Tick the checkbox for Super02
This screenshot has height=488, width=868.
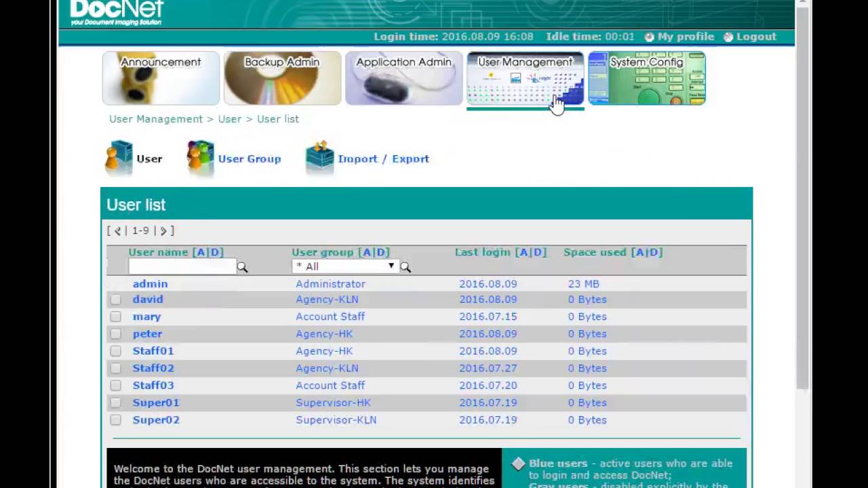pyautogui.click(x=115, y=420)
